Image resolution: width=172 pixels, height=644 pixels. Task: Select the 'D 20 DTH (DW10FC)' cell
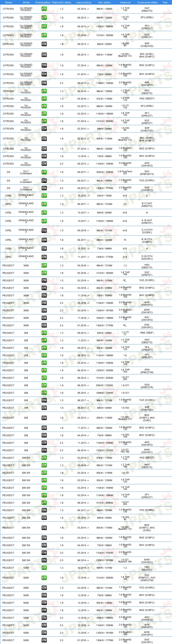click(x=147, y=258)
